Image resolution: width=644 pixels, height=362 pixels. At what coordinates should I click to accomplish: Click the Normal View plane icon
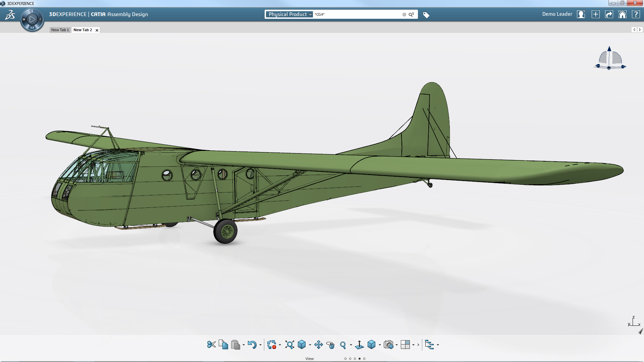click(x=359, y=345)
